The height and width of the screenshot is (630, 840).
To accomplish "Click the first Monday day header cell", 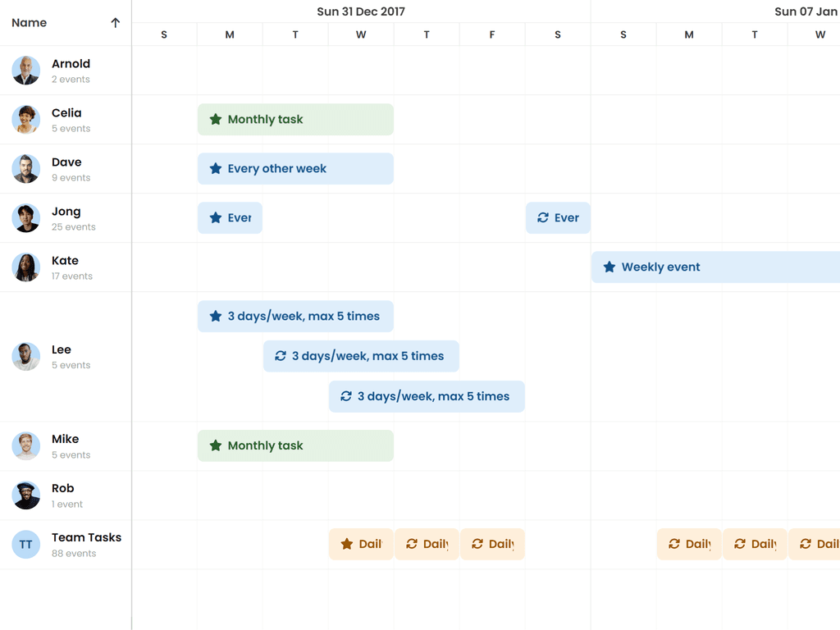I will click(230, 34).
